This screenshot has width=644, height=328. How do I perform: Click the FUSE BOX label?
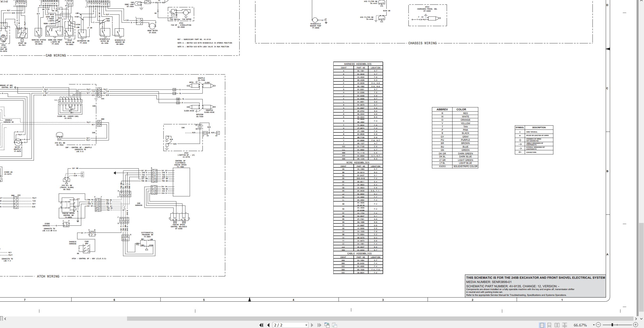[x=87, y=243]
